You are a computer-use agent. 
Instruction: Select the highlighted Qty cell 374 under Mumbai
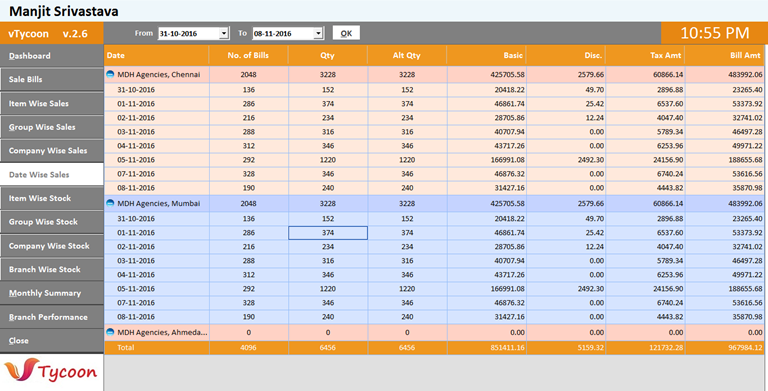pos(328,233)
